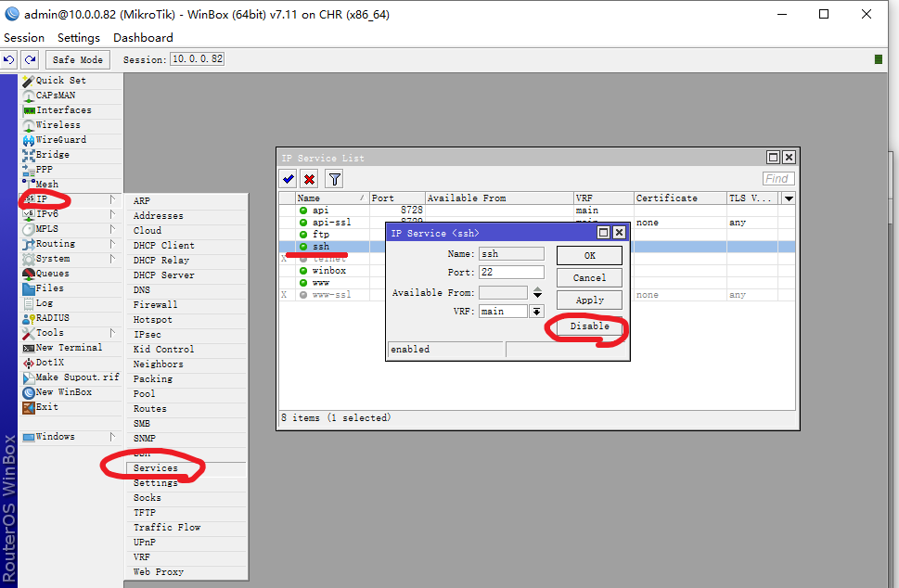This screenshot has width=899, height=588.
Task: Click Cancel in the ssh service dialog
Action: (589, 278)
